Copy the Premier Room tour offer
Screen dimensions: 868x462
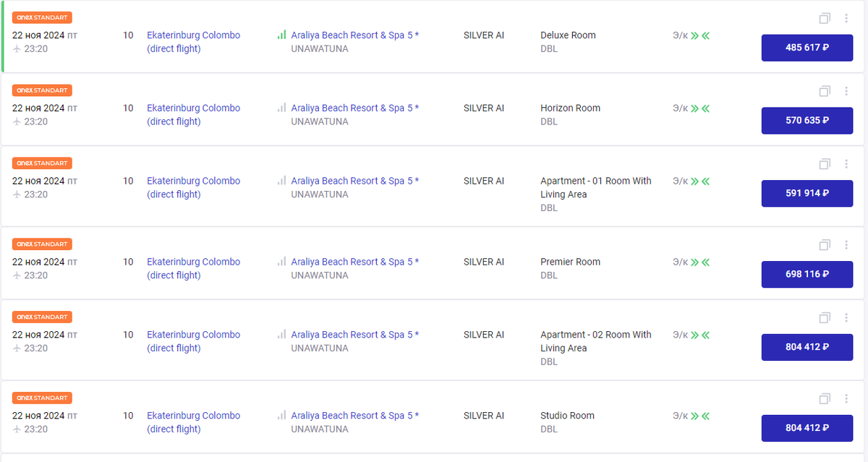point(825,245)
